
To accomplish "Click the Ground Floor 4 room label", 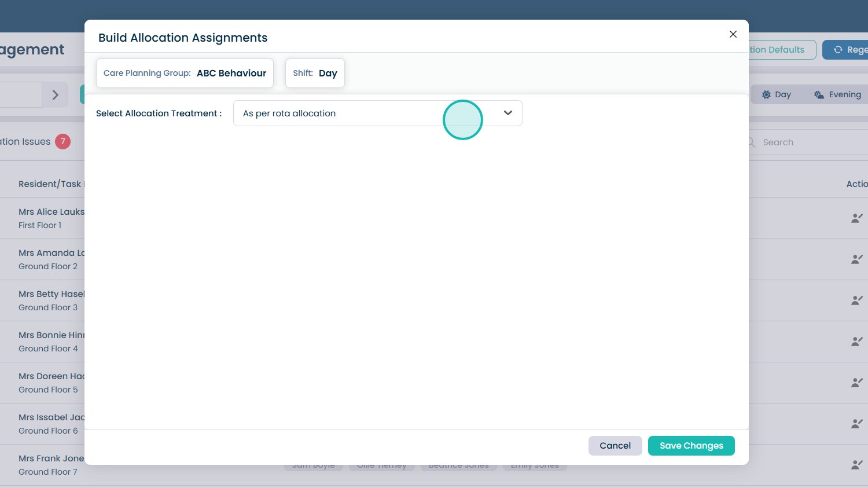I will point(48,348).
